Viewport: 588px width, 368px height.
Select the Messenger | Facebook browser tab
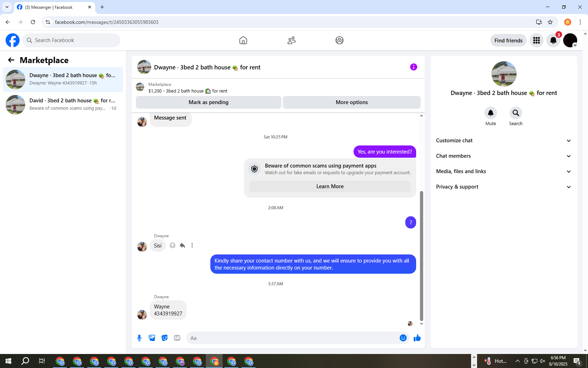pos(54,7)
